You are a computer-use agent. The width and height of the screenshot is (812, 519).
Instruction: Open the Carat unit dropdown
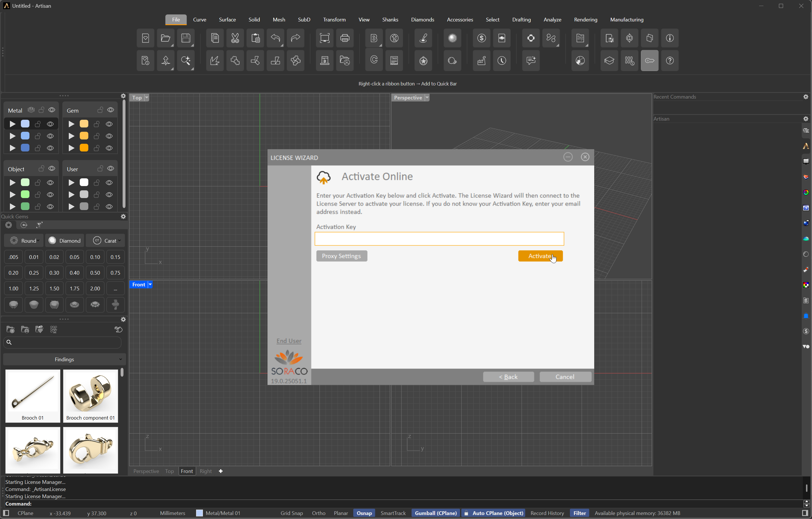pos(105,240)
